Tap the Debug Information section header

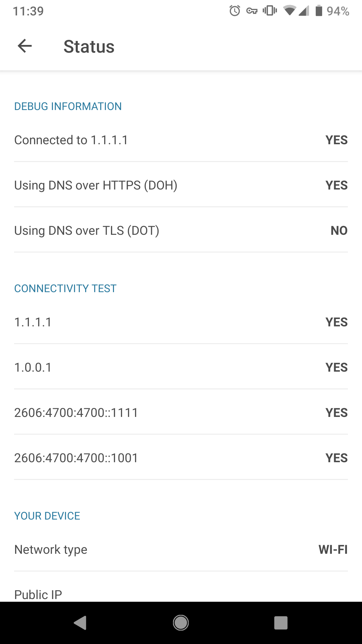(x=68, y=106)
